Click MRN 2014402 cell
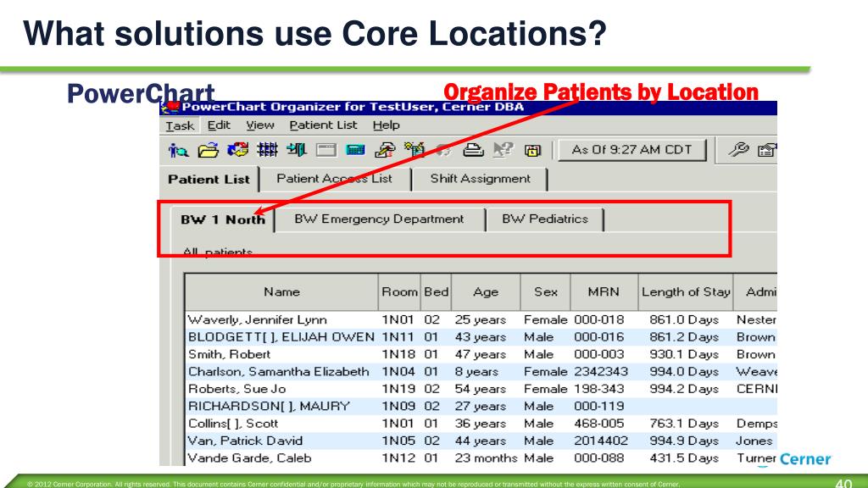 tap(601, 441)
